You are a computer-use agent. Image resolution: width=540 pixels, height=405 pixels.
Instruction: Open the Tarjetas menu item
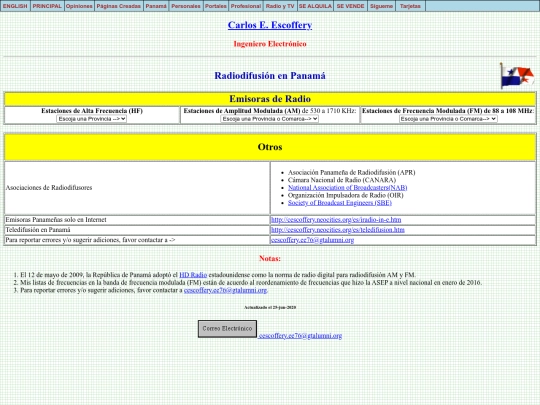pyautogui.click(x=411, y=6)
